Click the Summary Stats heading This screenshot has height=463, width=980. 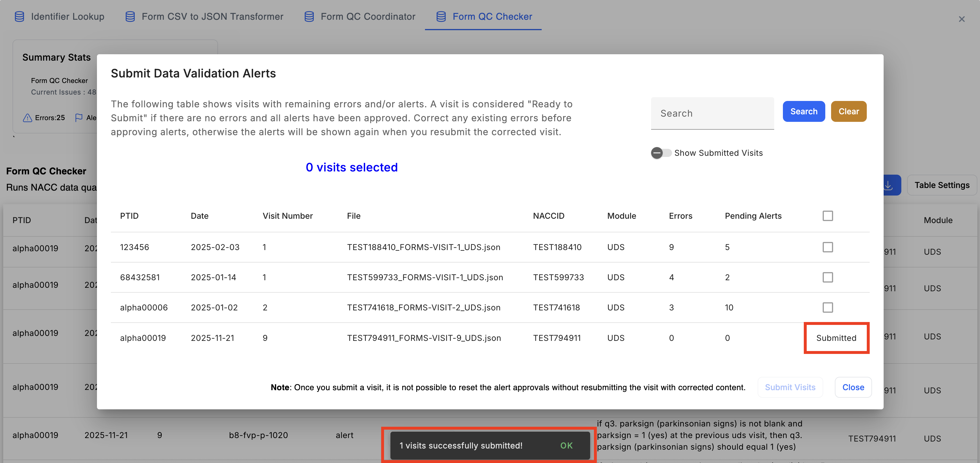tap(56, 57)
